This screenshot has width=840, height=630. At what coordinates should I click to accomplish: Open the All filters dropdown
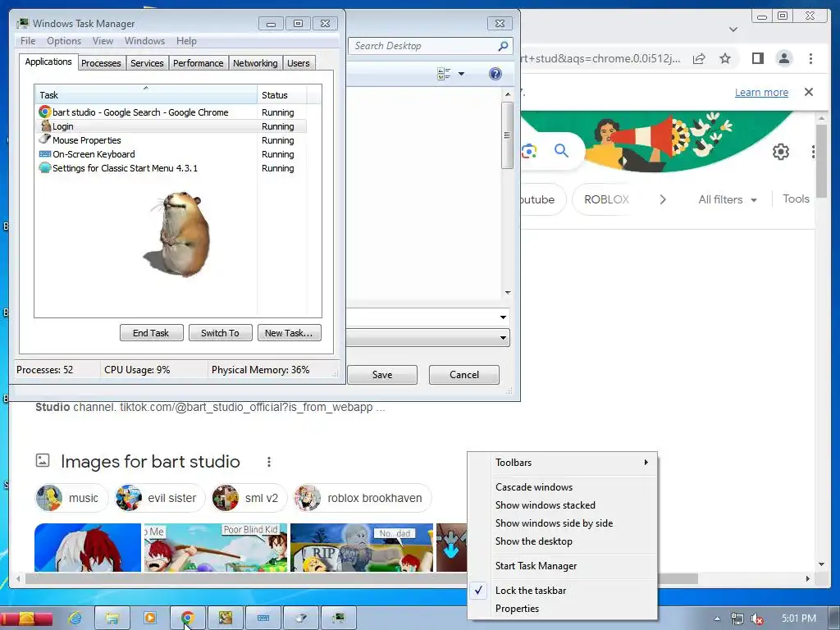click(727, 199)
